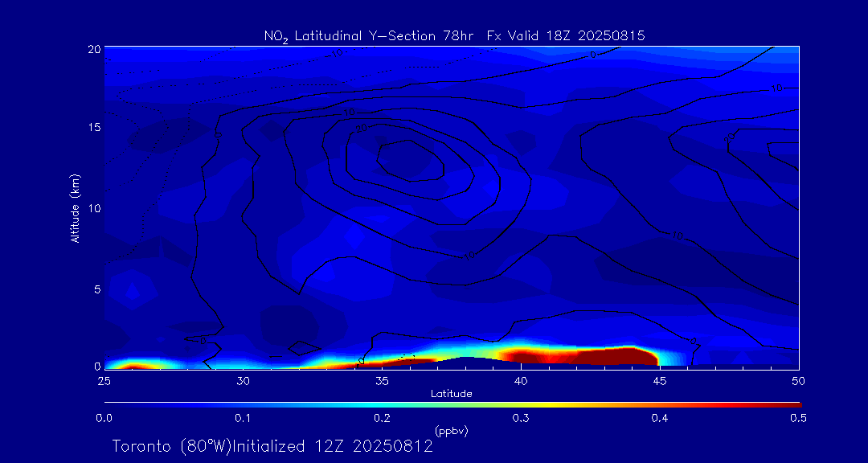Click the NO2 Latitudinal Y-Section plot title
Image resolution: width=868 pixels, height=463 pixels.
(454, 35)
